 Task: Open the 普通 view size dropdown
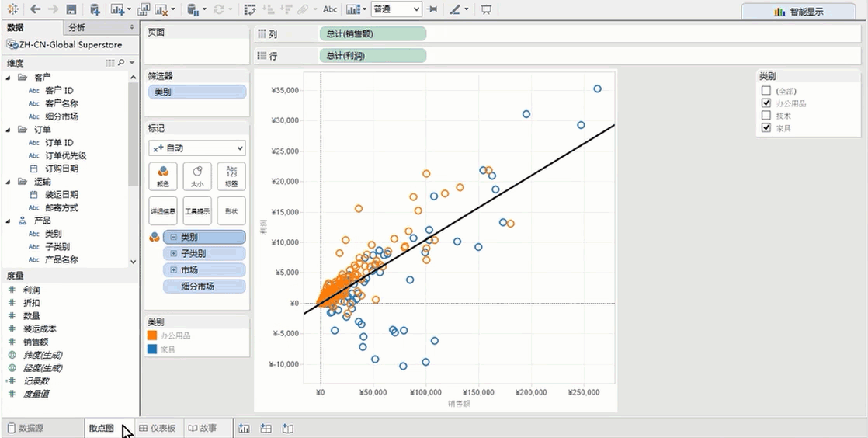pyautogui.click(x=395, y=10)
